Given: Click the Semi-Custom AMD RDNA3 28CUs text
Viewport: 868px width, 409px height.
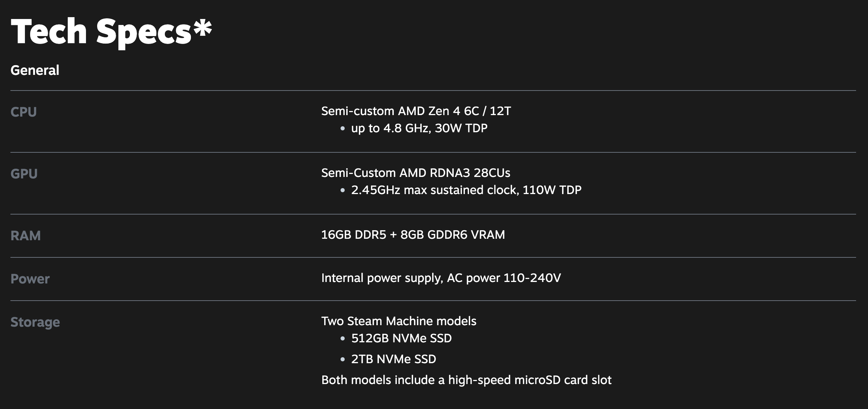Looking at the screenshot, I should pyautogui.click(x=415, y=173).
